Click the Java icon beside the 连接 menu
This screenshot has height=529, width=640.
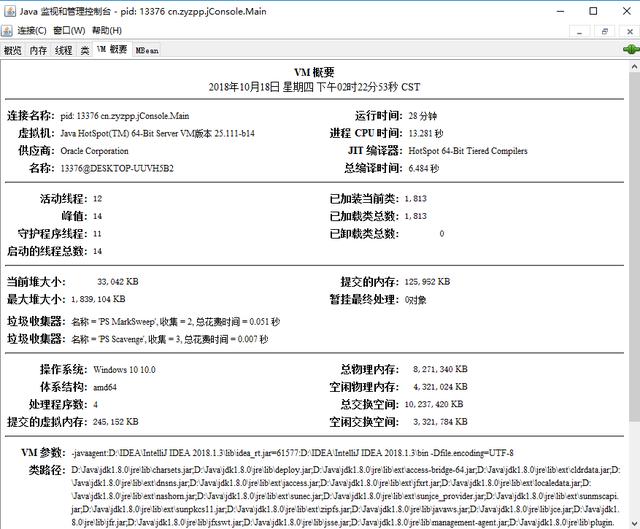coord(7,31)
